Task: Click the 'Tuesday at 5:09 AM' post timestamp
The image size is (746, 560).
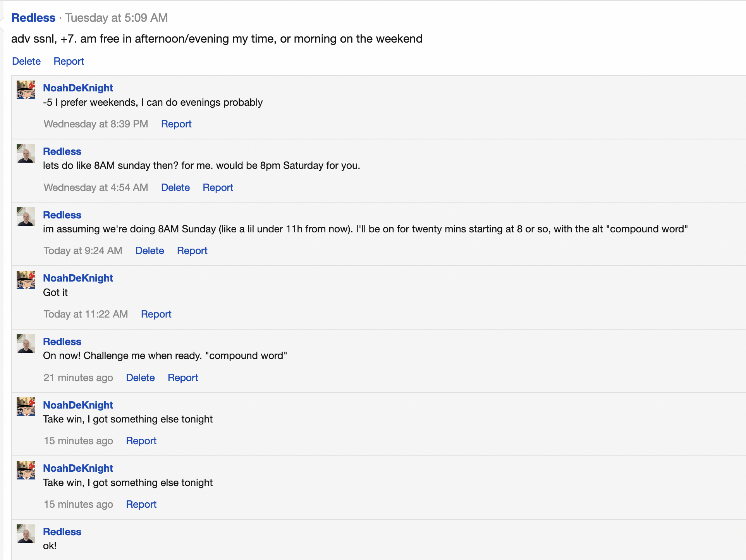Action: pyautogui.click(x=117, y=18)
